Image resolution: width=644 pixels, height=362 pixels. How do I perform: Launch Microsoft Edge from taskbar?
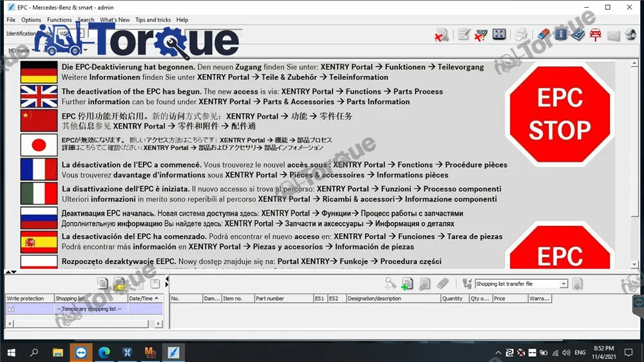pos(104,352)
